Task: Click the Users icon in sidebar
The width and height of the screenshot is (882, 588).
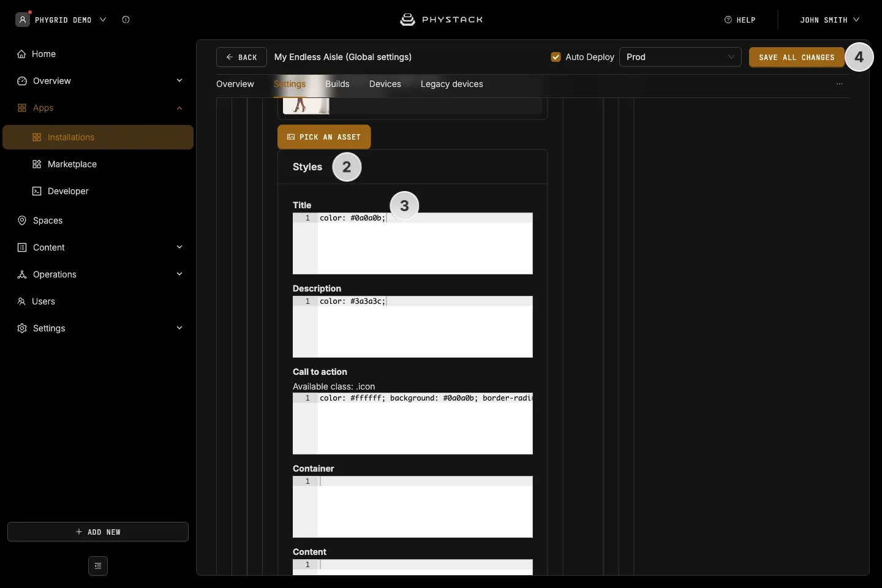Action: (x=21, y=301)
